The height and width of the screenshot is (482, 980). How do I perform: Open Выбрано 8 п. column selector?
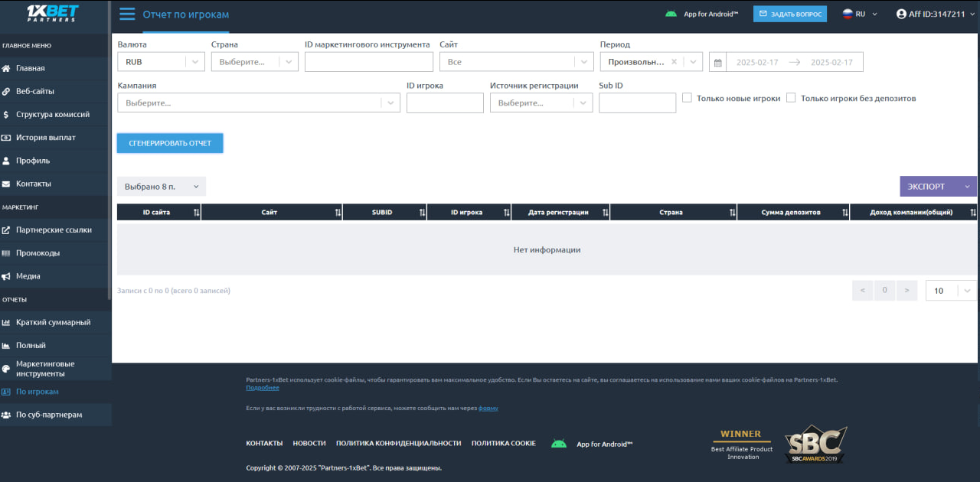(x=161, y=187)
